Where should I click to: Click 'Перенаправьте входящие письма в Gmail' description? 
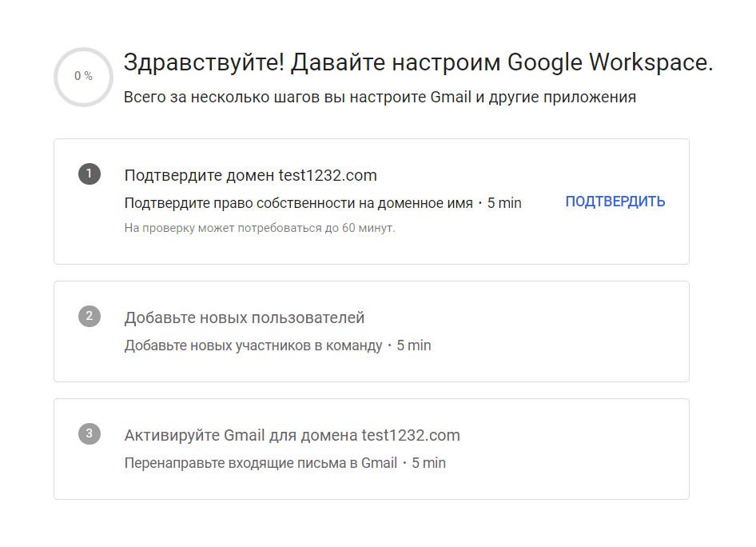(261, 463)
